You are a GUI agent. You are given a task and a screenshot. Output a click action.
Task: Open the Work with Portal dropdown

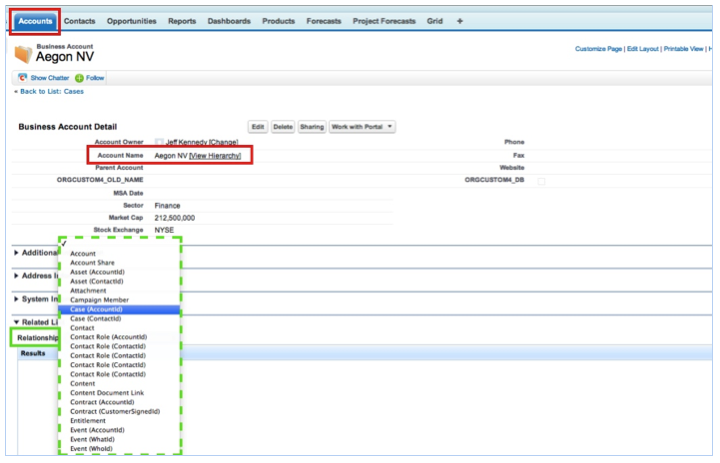coord(362,127)
